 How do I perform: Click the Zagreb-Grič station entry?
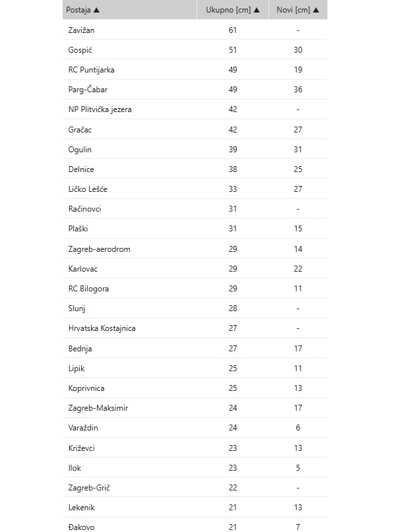point(89,488)
